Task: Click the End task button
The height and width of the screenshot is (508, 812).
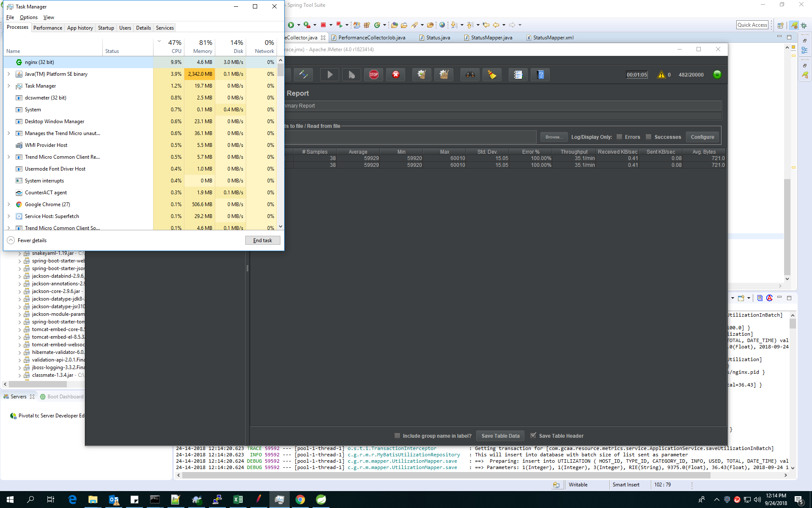Action: coord(263,240)
